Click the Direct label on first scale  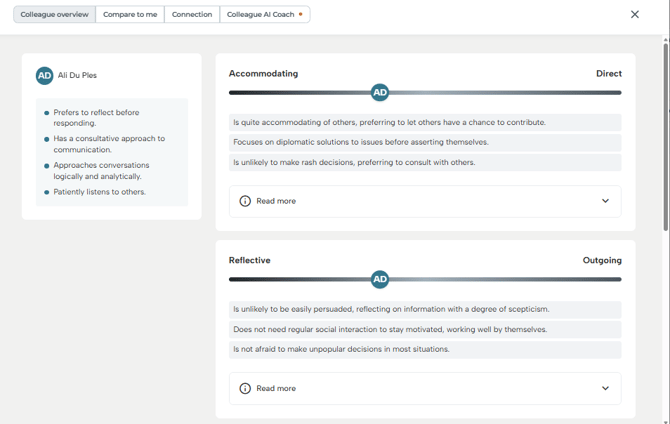(x=608, y=74)
